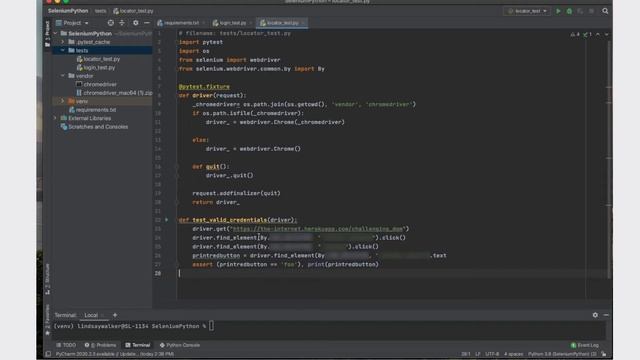This screenshot has width=640, height=360.
Task: Open locator_test.py in project tree
Action: point(98,59)
